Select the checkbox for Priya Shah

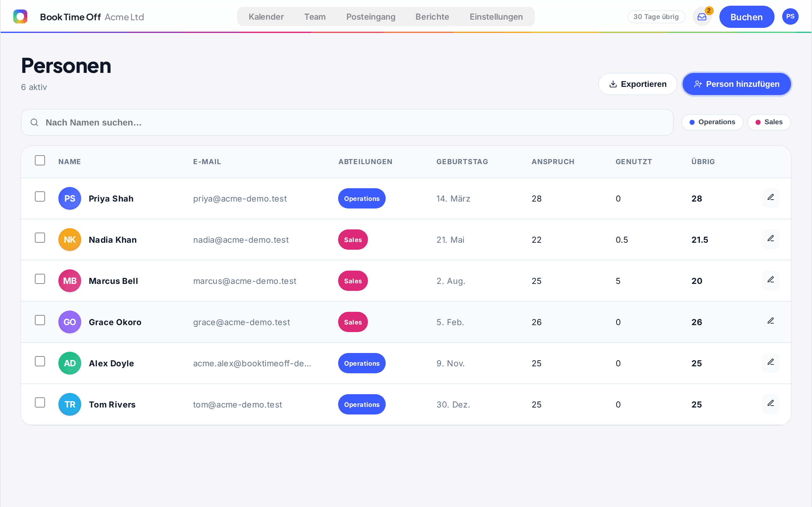pos(40,196)
